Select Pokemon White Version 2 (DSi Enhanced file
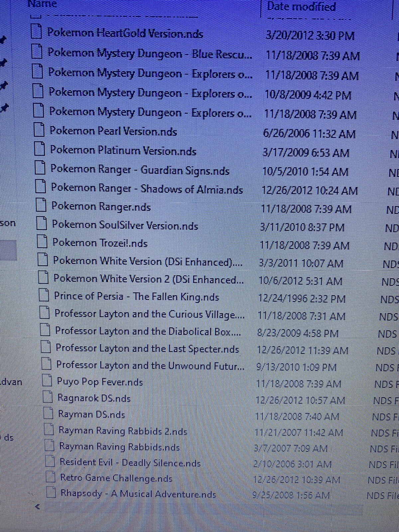The image size is (399, 532). tap(149, 279)
